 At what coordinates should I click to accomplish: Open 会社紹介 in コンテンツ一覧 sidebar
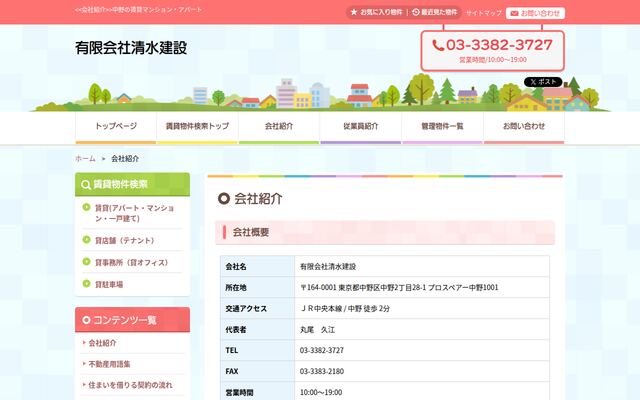click(x=102, y=343)
